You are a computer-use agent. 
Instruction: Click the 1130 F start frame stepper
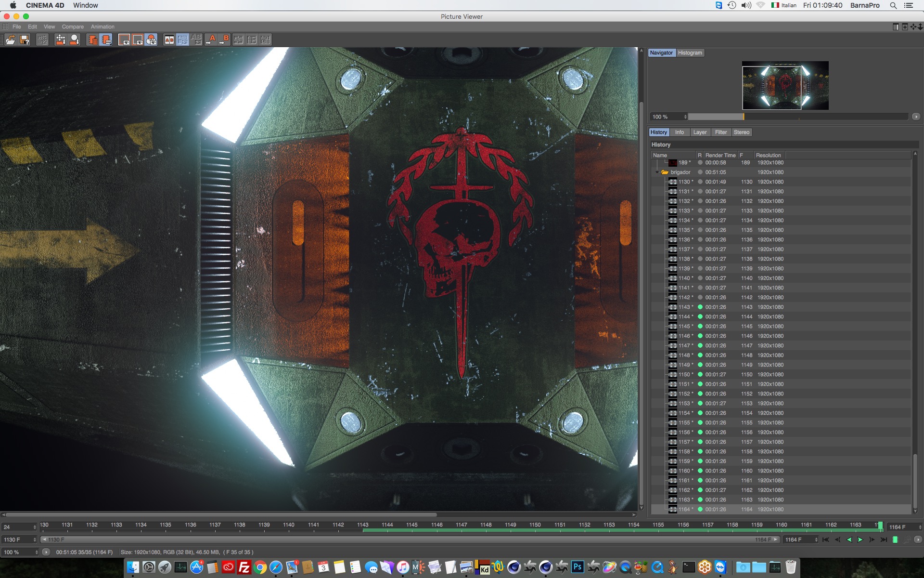(35, 539)
